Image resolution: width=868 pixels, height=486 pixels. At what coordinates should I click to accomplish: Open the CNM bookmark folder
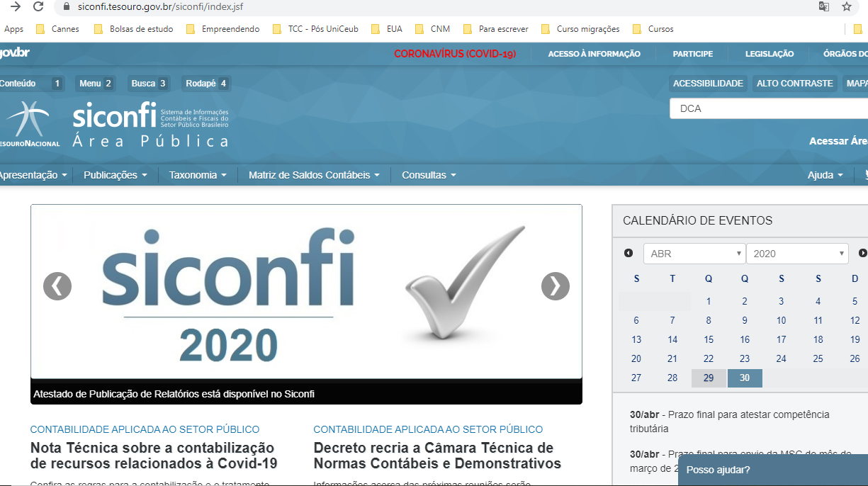(433, 29)
